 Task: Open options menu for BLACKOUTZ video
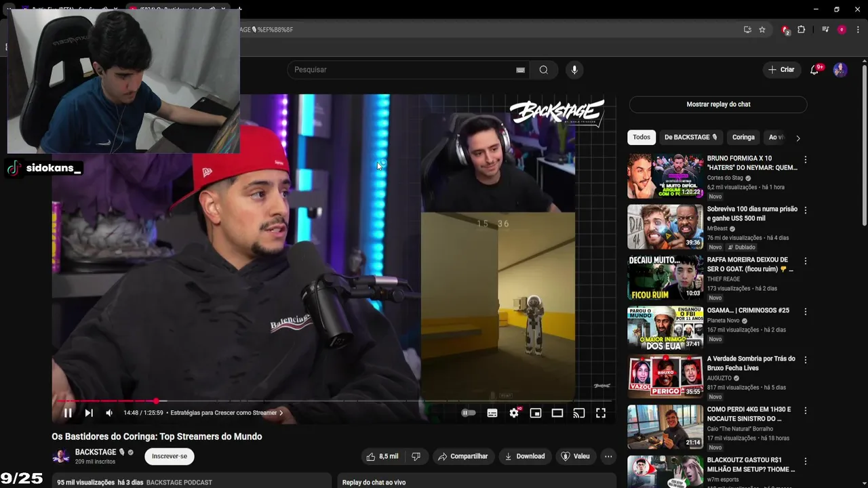(806, 461)
